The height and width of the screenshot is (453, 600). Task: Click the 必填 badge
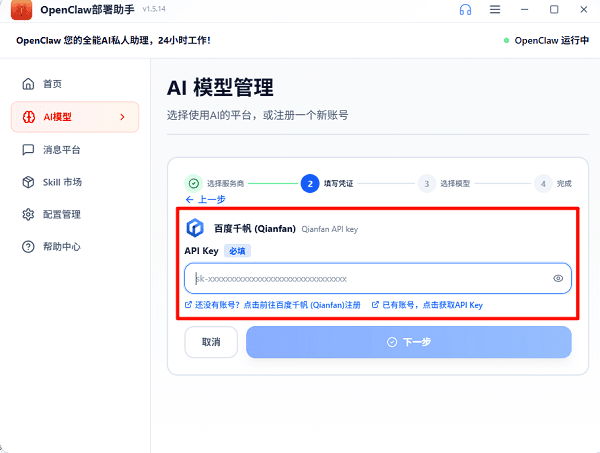pos(237,251)
